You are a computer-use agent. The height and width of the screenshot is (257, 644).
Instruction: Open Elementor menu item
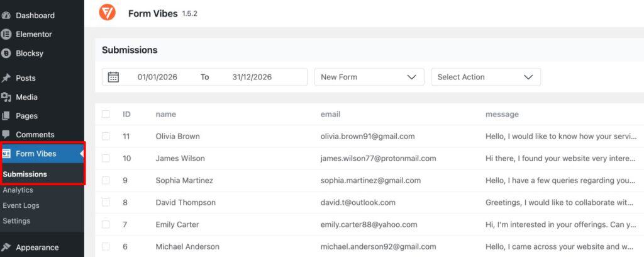coord(34,35)
